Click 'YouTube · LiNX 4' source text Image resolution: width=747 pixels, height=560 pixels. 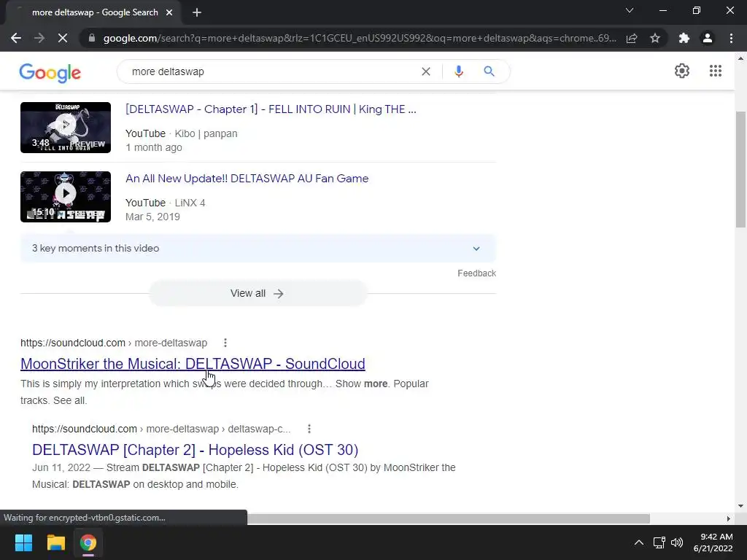[x=166, y=203]
